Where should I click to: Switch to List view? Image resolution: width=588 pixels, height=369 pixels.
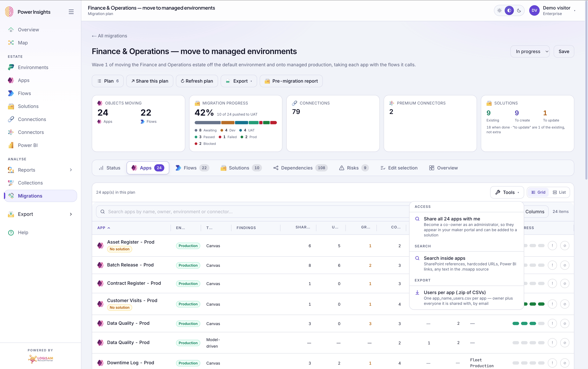click(559, 192)
